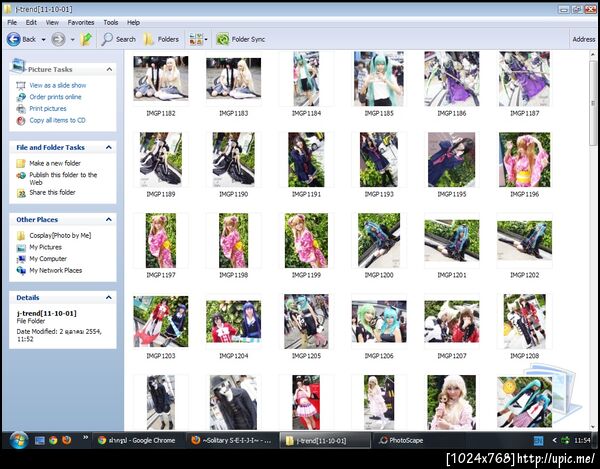Select thumbnail IMGP1182
This screenshot has width=600, height=469.
point(161,78)
